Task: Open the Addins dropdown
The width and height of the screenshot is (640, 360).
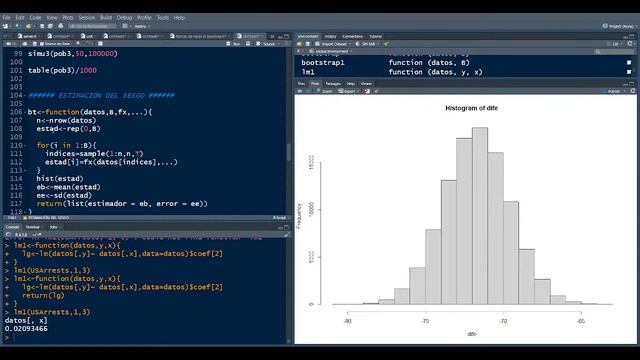Action: coord(142,26)
